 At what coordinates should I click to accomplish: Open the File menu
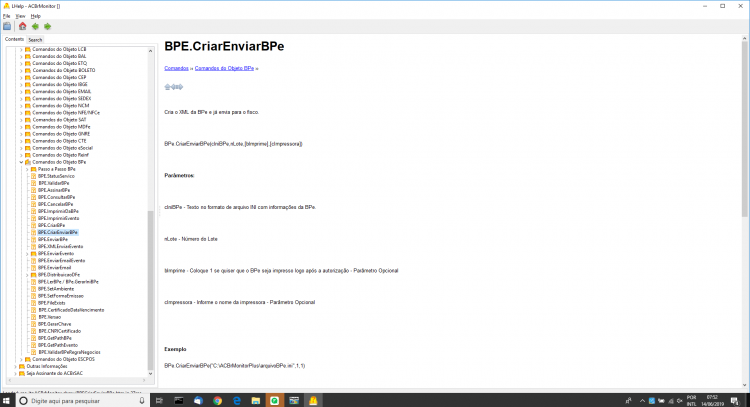click(x=7, y=16)
